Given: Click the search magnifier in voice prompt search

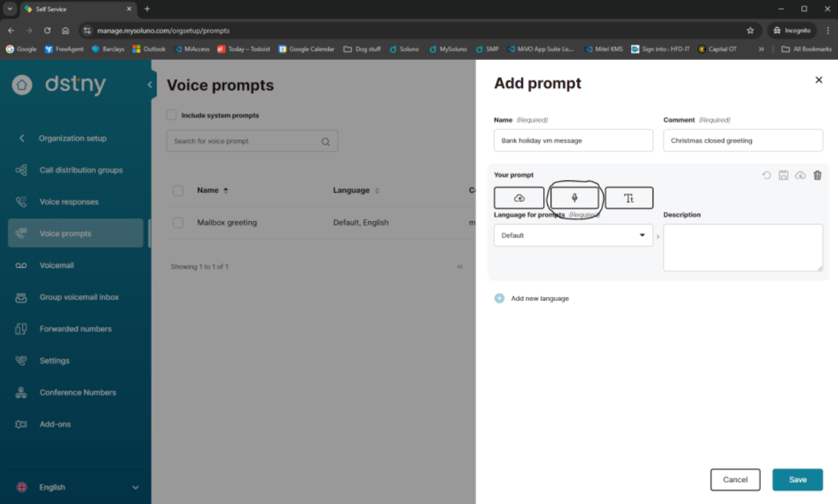Looking at the screenshot, I should click(325, 142).
